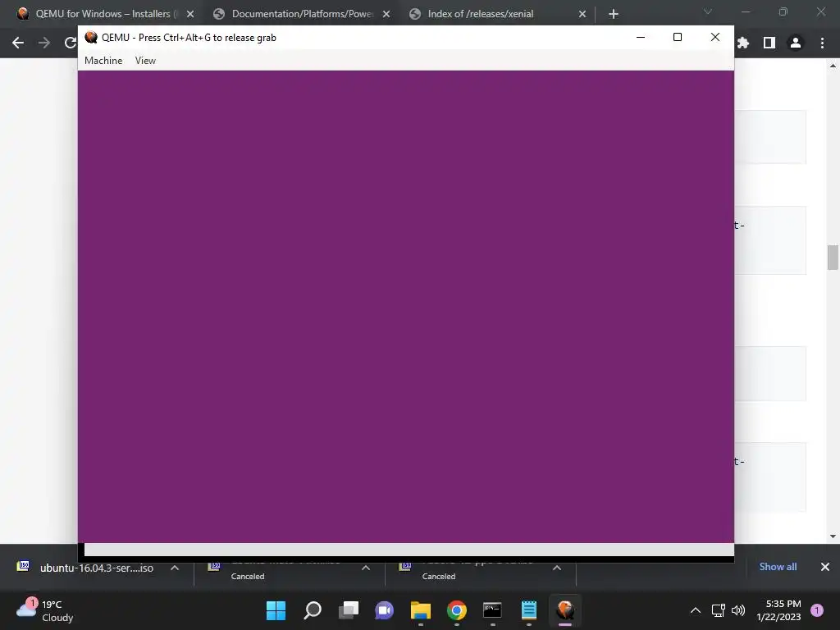Click the QEMU title bar icon

(91, 37)
